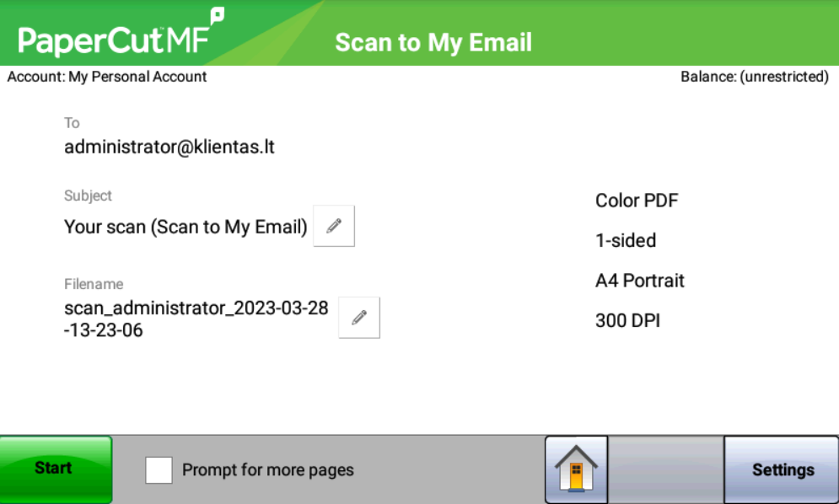The width and height of the screenshot is (839, 504).
Task: Click the "Scan to My Email" title
Action: point(433,43)
